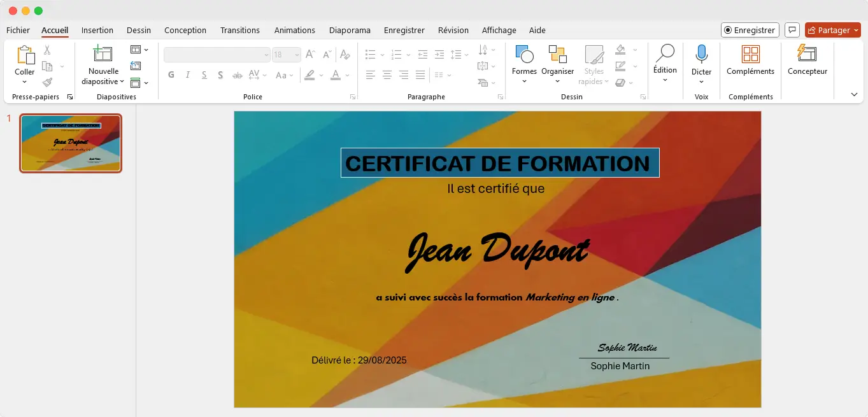Click the align text vertically icon
The width and height of the screenshot is (868, 417).
pos(483,66)
